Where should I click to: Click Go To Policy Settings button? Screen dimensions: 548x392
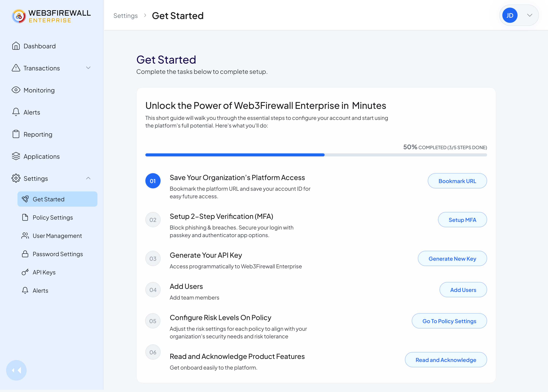tap(449, 321)
